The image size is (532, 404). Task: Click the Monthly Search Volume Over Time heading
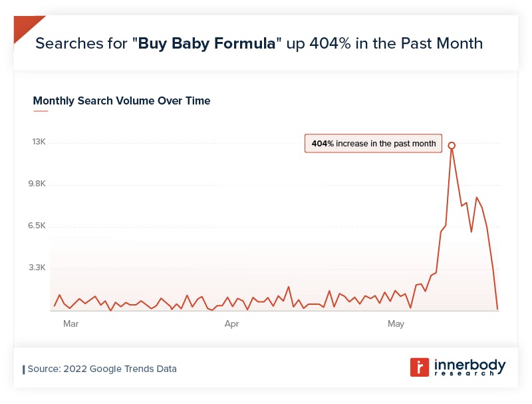click(x=122, y=101)
